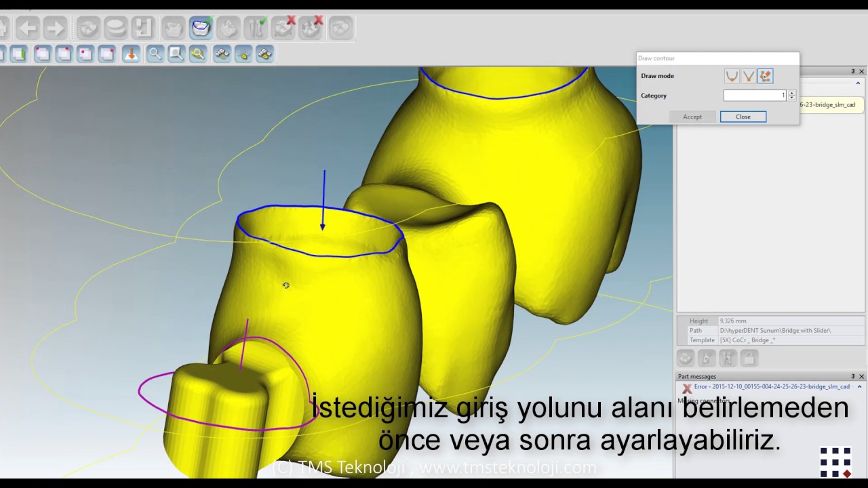Click the show selected yellow part icon
The image size is (868, 488).
[243, 54]
